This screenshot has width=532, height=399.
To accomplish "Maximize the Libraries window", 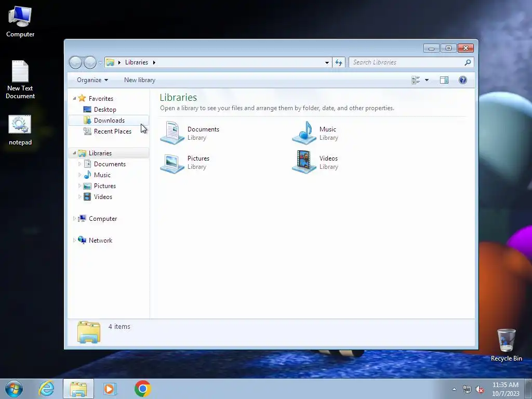I will [x=448, y=48].
